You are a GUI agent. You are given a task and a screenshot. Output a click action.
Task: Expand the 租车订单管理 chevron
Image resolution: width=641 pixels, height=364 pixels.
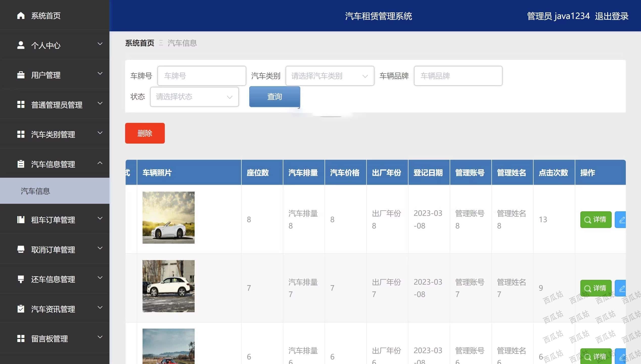(x=100, y=218)
